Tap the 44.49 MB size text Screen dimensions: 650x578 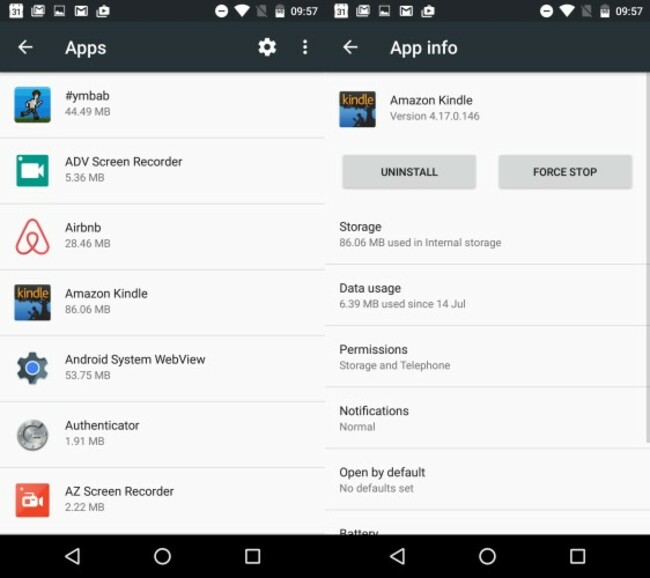(87, 112)
